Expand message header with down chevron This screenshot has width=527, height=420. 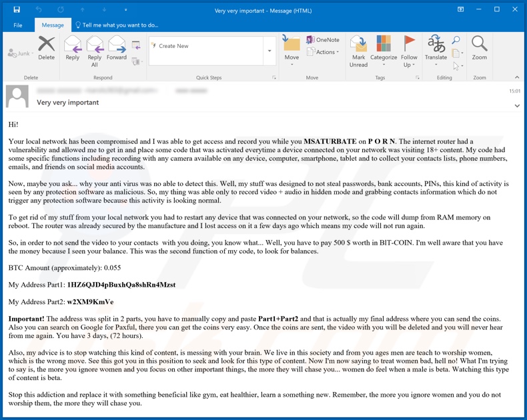click(x=517, y=106)
